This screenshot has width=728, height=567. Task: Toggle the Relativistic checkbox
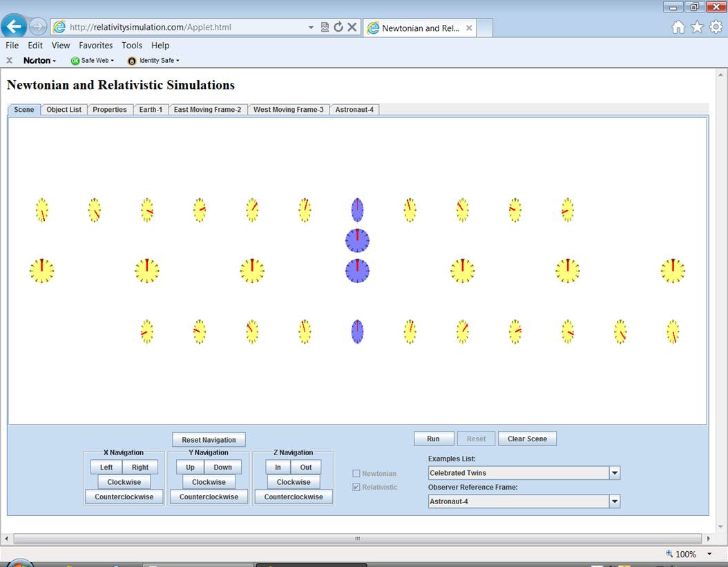pos(356,487)
